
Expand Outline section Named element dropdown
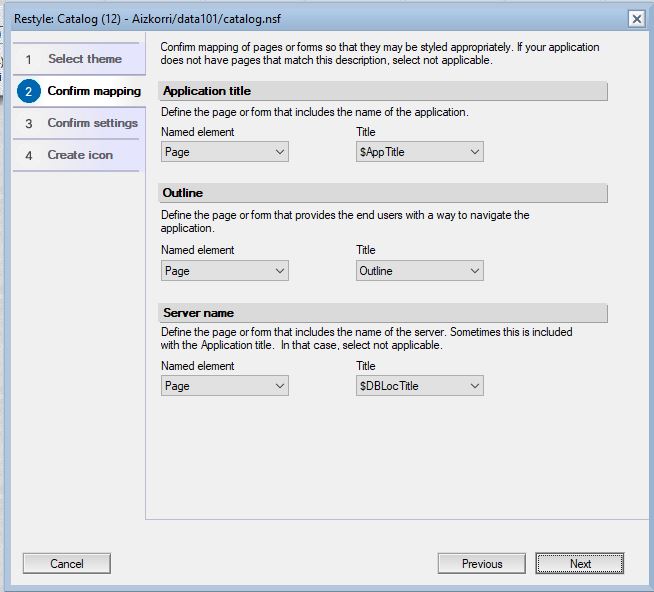coord(224,271)
